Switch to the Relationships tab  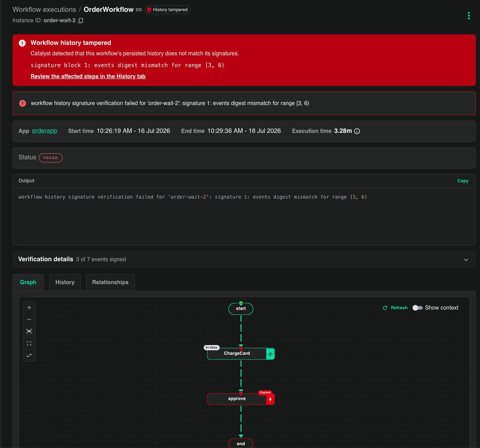[x=110, y=282]
